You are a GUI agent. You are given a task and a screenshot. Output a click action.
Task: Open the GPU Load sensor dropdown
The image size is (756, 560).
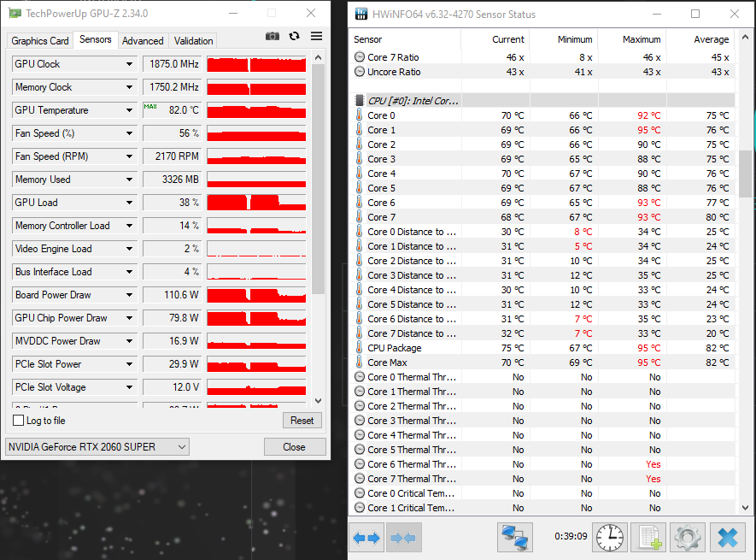coord(129,203)
